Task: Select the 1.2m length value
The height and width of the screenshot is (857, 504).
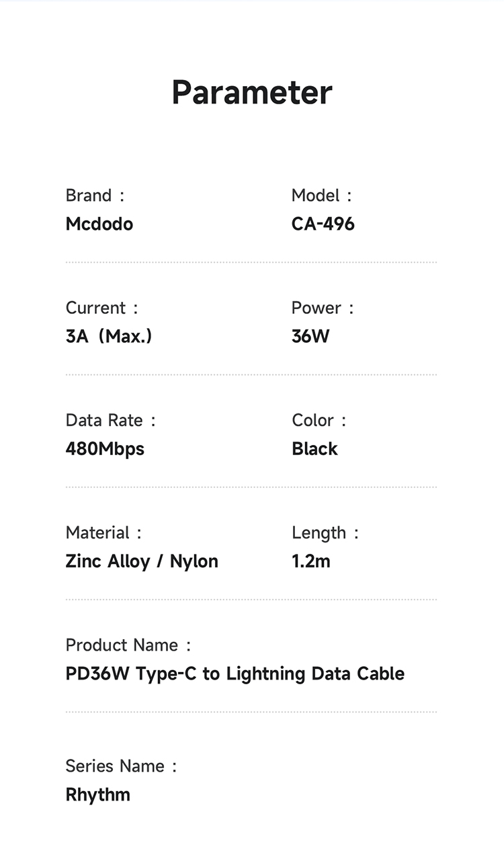Action: (311, 561)
